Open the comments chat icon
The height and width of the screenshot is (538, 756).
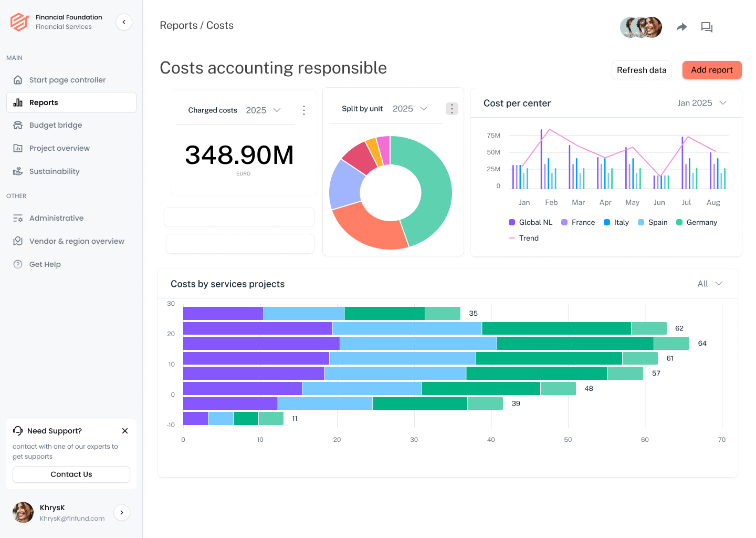click(707, 27)
